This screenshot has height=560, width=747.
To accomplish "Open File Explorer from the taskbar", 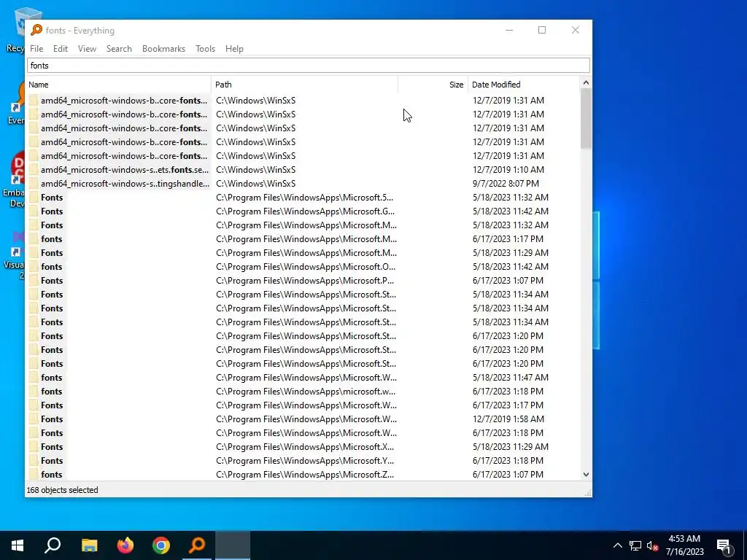I will tap(89, 545).
